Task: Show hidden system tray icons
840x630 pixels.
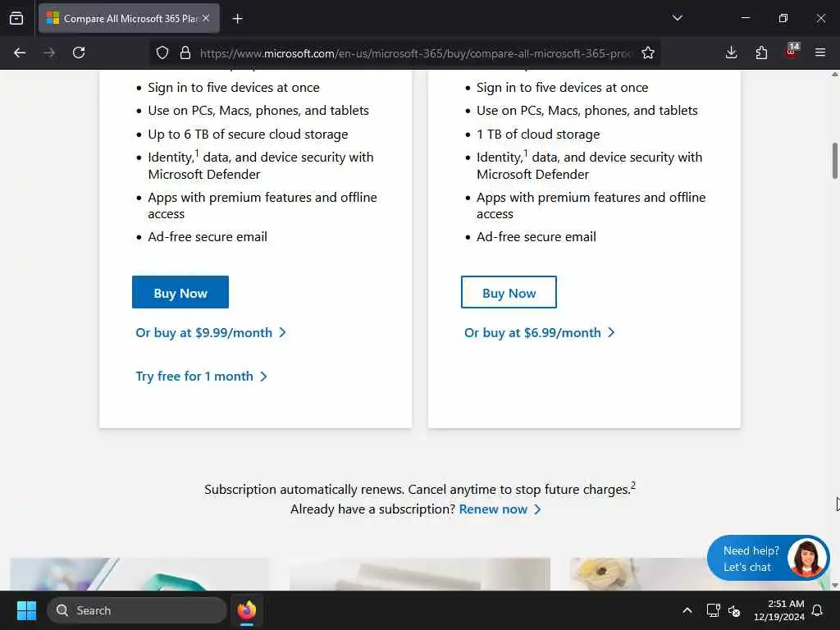Action: point(687,610)
